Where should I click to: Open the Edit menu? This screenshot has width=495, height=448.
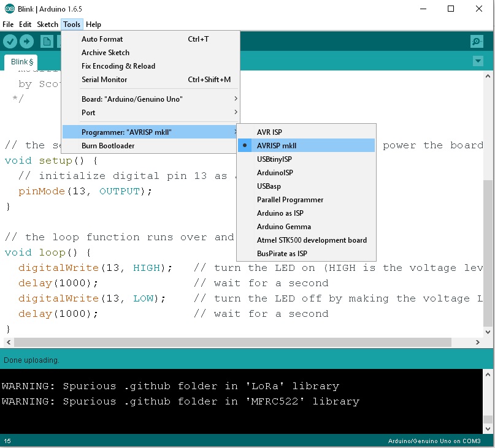coord(25,25)
